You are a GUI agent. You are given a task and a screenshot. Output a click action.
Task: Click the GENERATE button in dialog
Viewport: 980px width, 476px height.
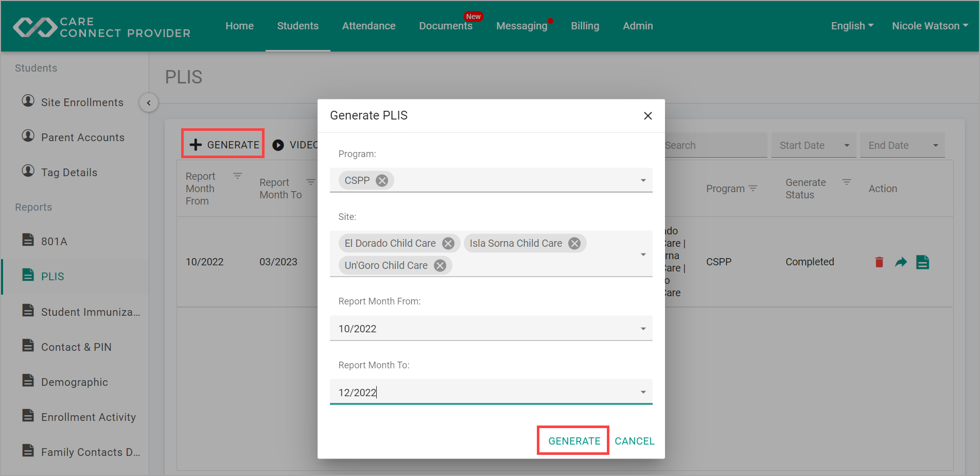pos(574,441)
